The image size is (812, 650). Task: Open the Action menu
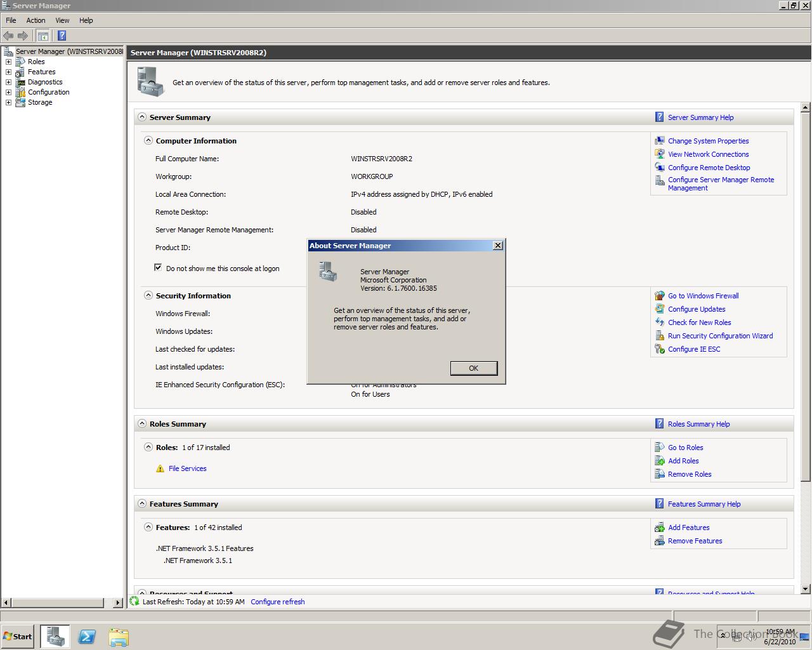[x=36, y=20]
